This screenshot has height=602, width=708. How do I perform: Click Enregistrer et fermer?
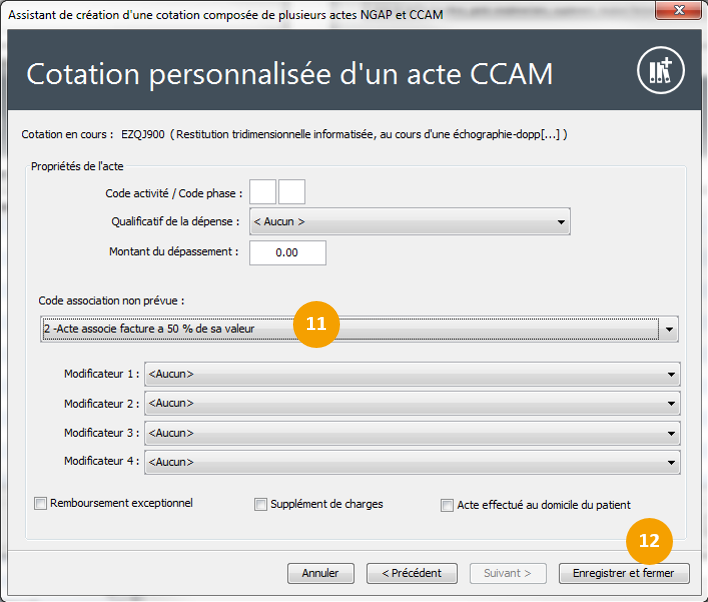tap(624, 573)
